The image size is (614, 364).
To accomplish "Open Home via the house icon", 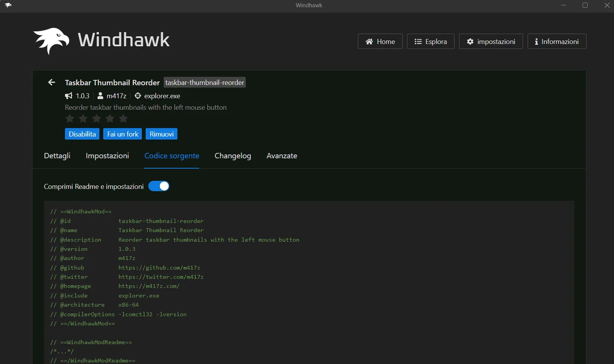I will (369, 41).
